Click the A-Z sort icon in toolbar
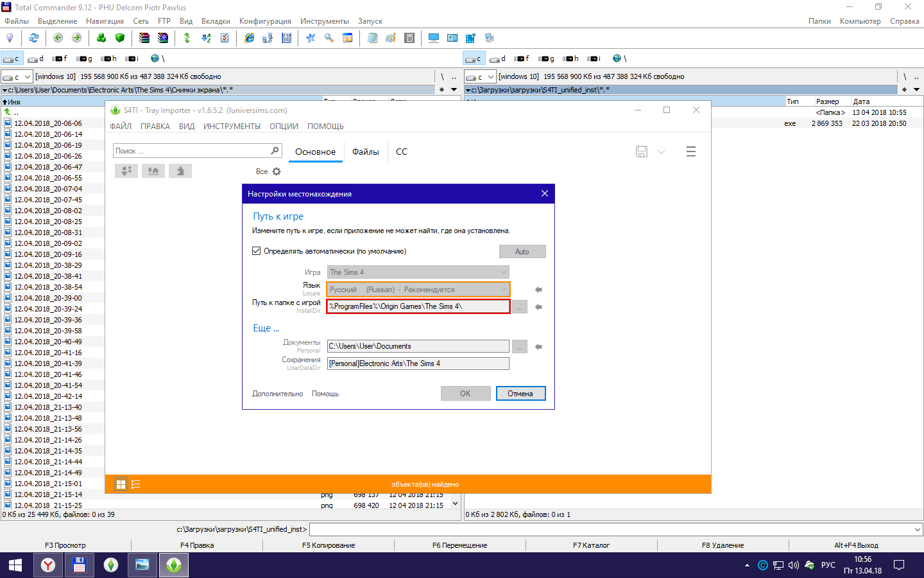924x578 pixels. click(206, 38)
